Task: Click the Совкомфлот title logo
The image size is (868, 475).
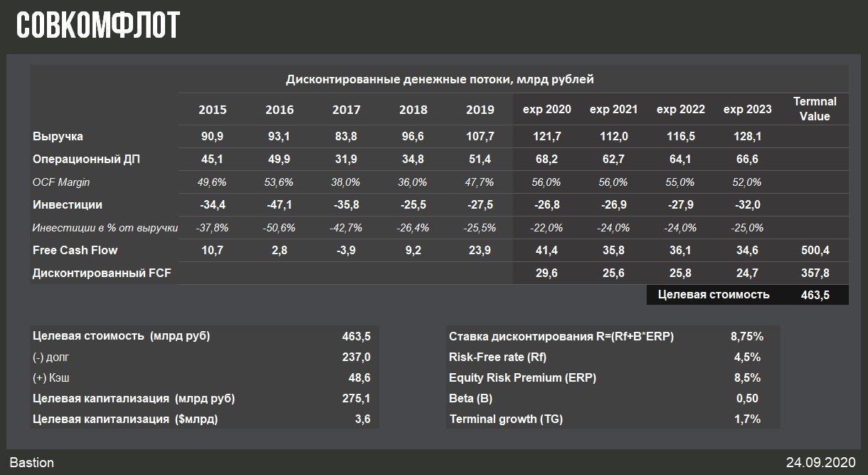Action: tap(98, 25)
